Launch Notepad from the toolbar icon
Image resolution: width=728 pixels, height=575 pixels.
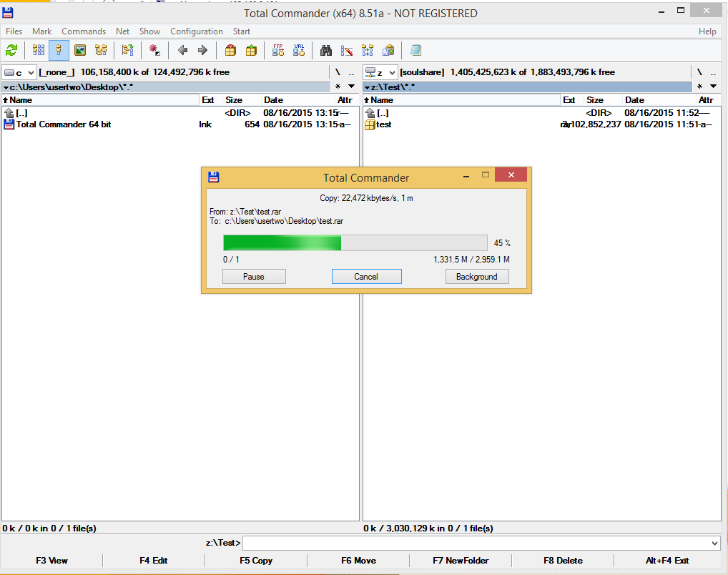click(415, 50)
